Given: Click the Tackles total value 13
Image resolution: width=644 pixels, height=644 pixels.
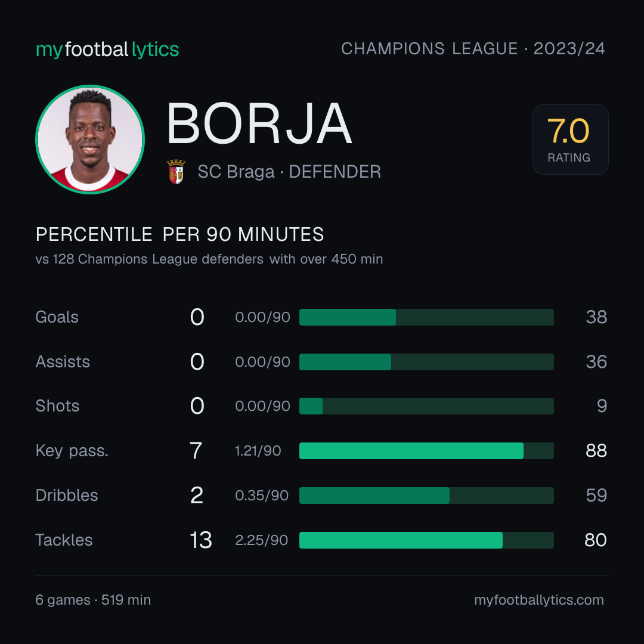Looking at the screenshot, I should point(200,540).
